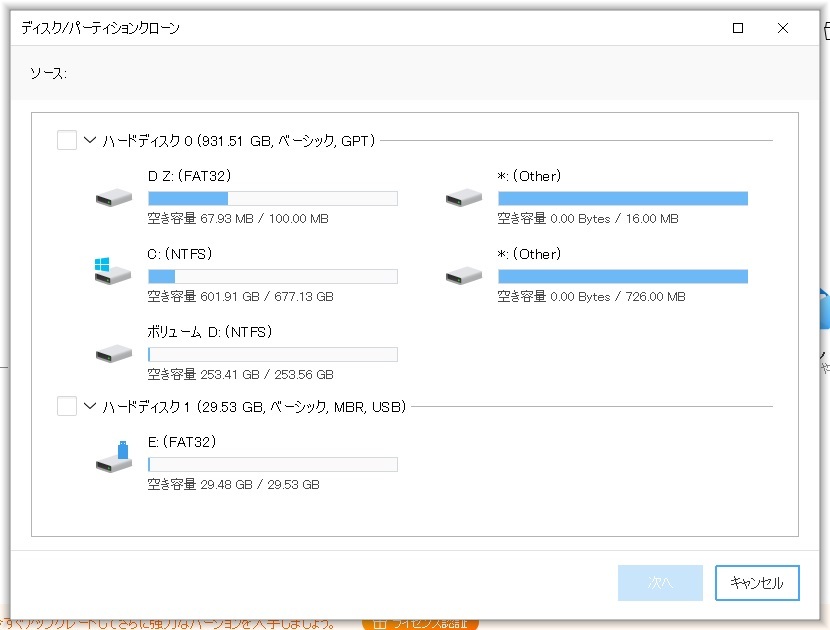The width and height of the screenshot is (830, 630).
Task: Click the 次へ (Next) button
Action: point(660,583)
